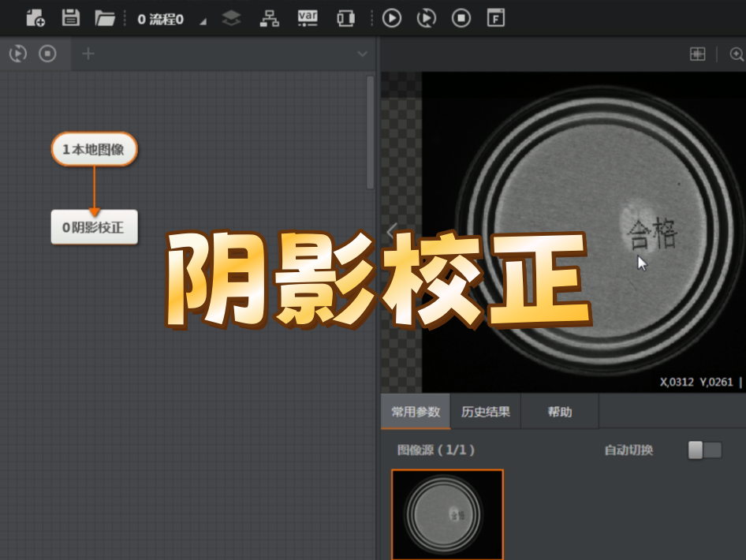This screenshot has width=746, height=560.
Task: Stop execution with top toolbar stop icon
Action: point(461,18)
